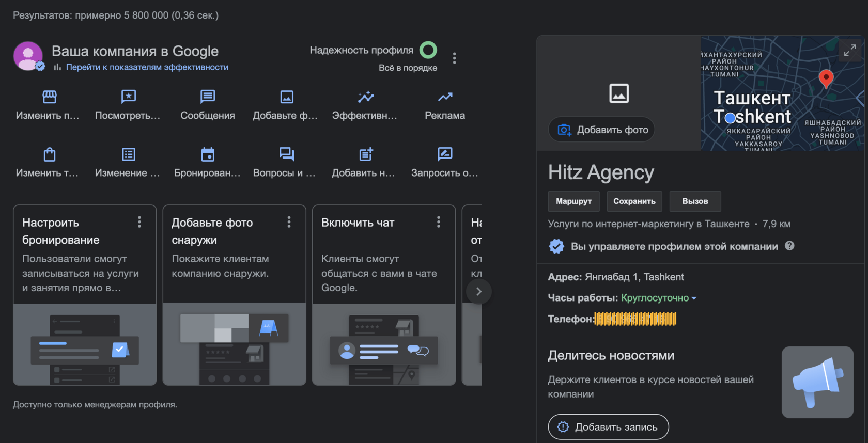Open the profile strength green circle
Image resolution: width=868 pixels, height=443 pixels.
point(428,50)
